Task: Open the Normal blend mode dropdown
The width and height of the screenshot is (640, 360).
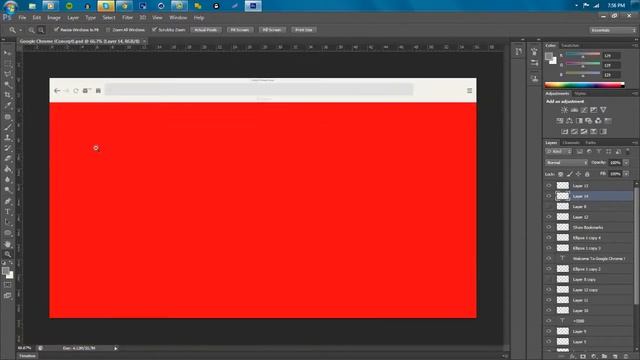Action: click(567, 163)
